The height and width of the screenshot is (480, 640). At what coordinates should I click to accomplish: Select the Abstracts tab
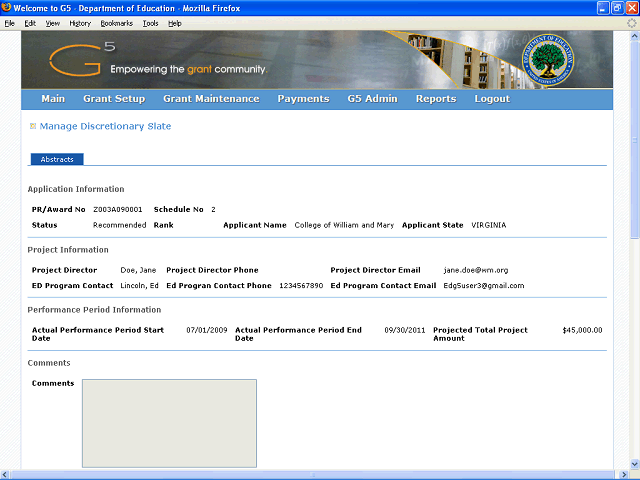pos(57,159)
